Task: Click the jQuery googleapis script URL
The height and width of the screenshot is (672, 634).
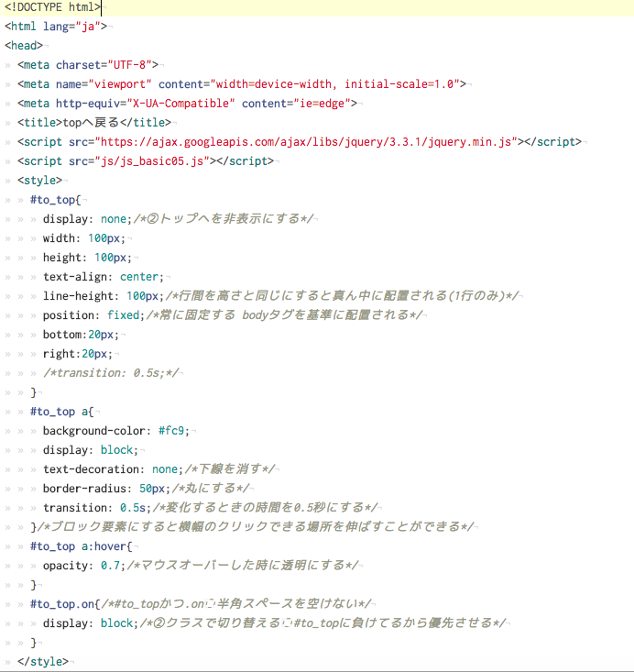Action: pos(306,142)
